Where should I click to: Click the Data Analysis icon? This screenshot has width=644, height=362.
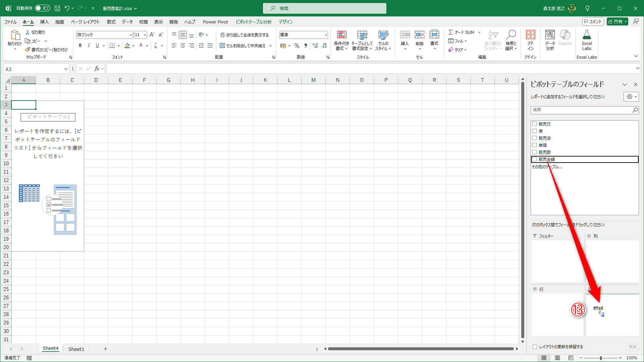click(x=550, y=35)
